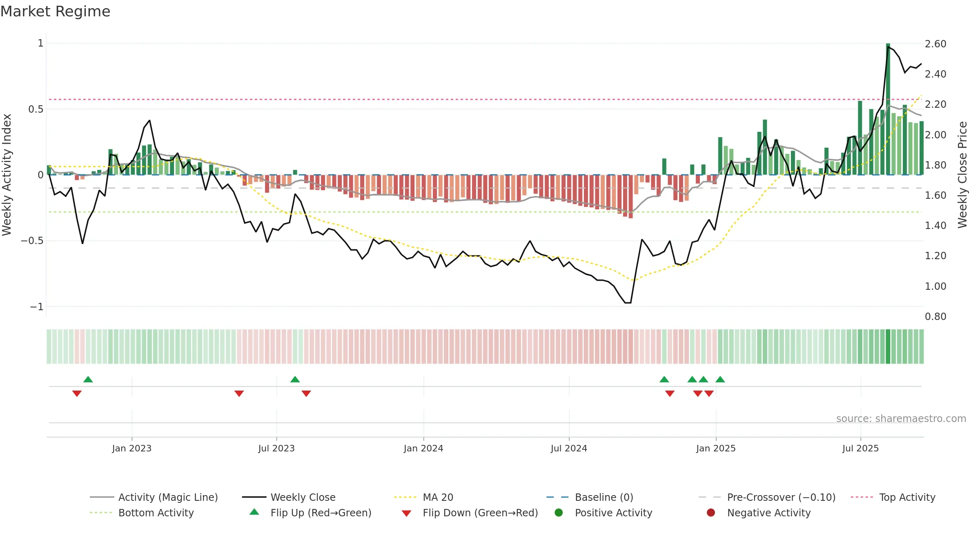
Task: Click the source: sharemaestro.com text
Action: click(901, 418)
